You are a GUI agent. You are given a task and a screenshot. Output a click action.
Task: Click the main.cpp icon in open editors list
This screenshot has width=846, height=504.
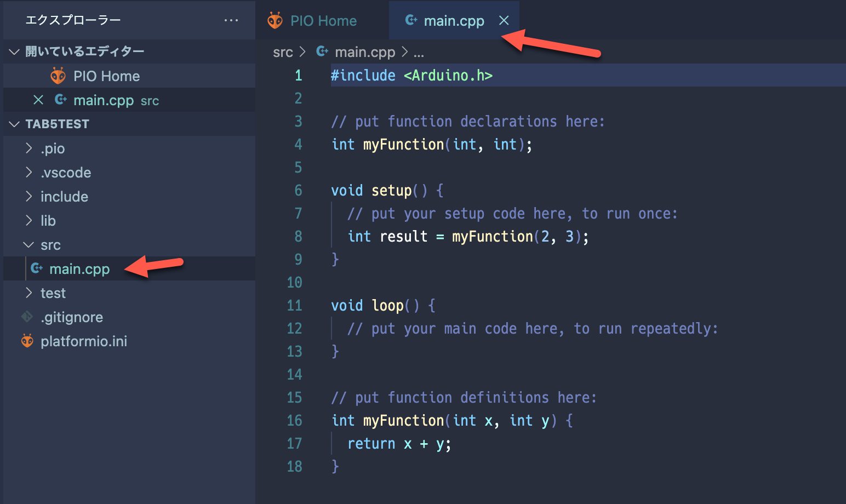tap(60, 100)
